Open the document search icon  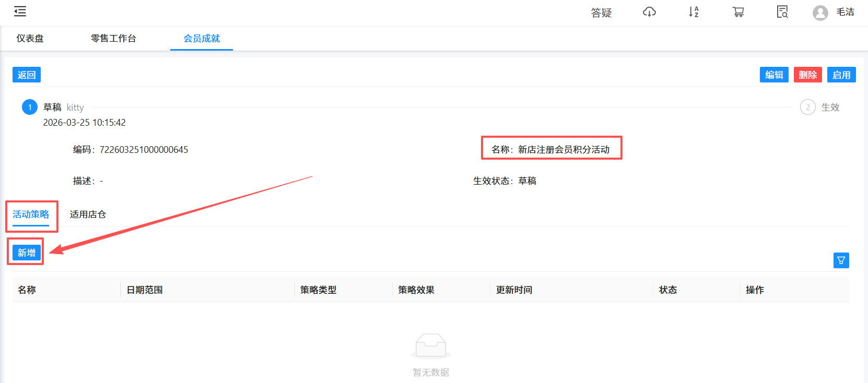tap(782, 12)
